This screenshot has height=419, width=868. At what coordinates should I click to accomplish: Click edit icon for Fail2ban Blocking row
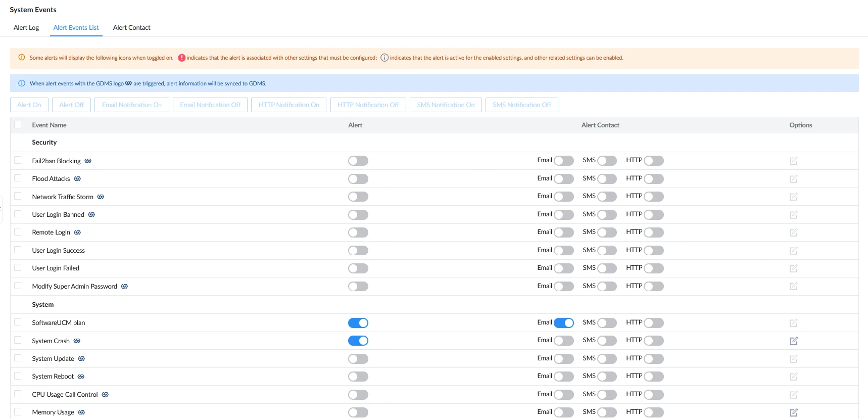click(x=794, y=161)
